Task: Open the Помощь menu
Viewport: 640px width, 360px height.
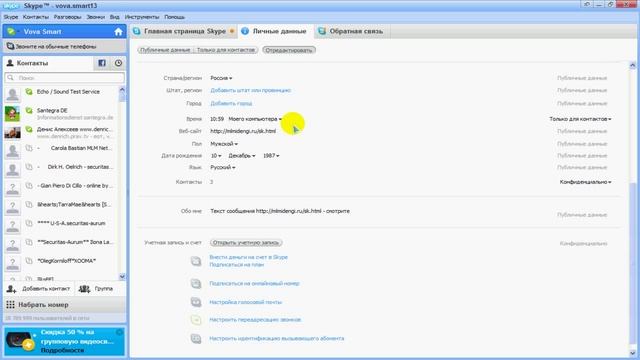Action: point(175,17)
